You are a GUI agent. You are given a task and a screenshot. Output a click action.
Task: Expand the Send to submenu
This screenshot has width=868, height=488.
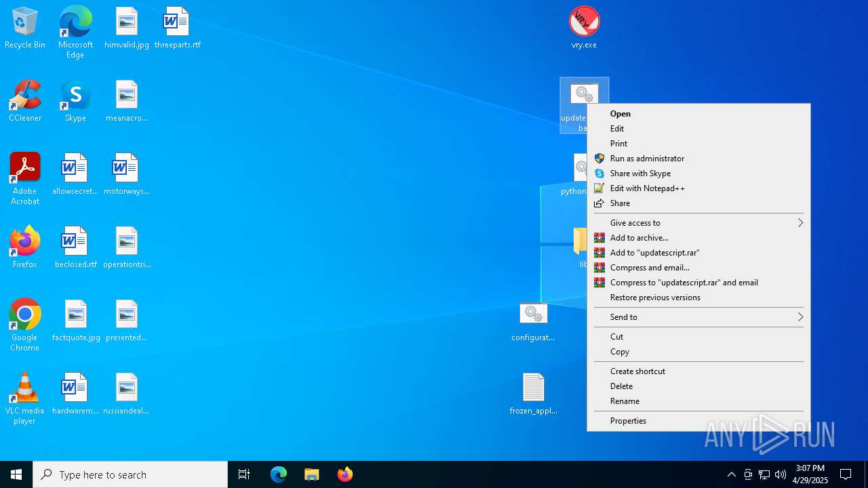click(x=698, y=317)
